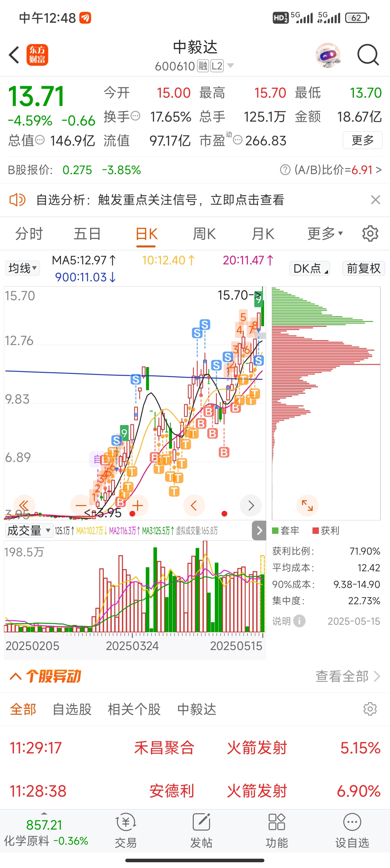Switch to the 周K tab
This screenshot has height=868, width=390.
point(204,234)
